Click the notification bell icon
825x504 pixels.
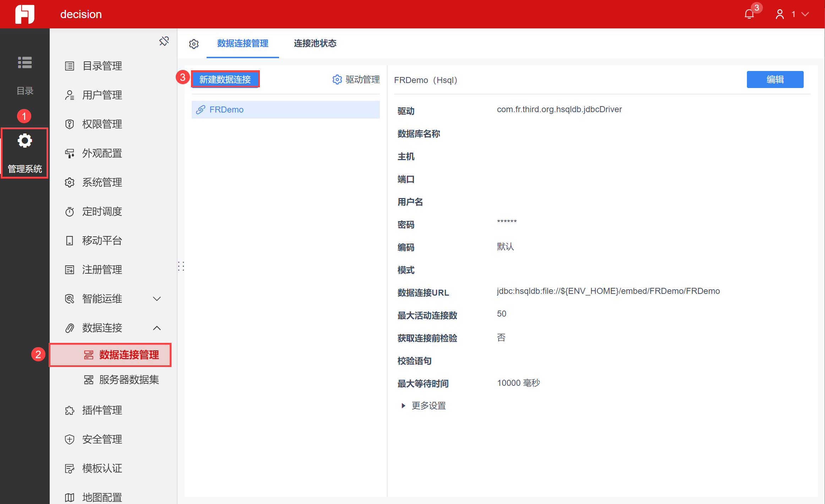coord(749,14)
